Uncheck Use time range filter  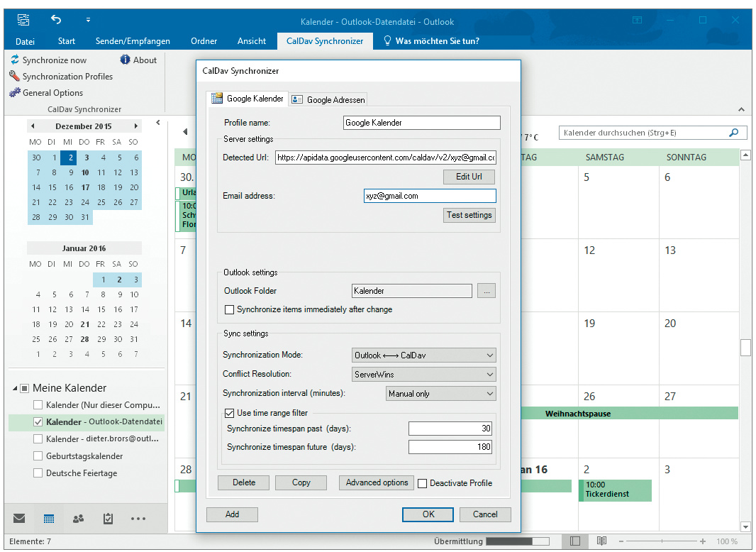coord(230,413)
